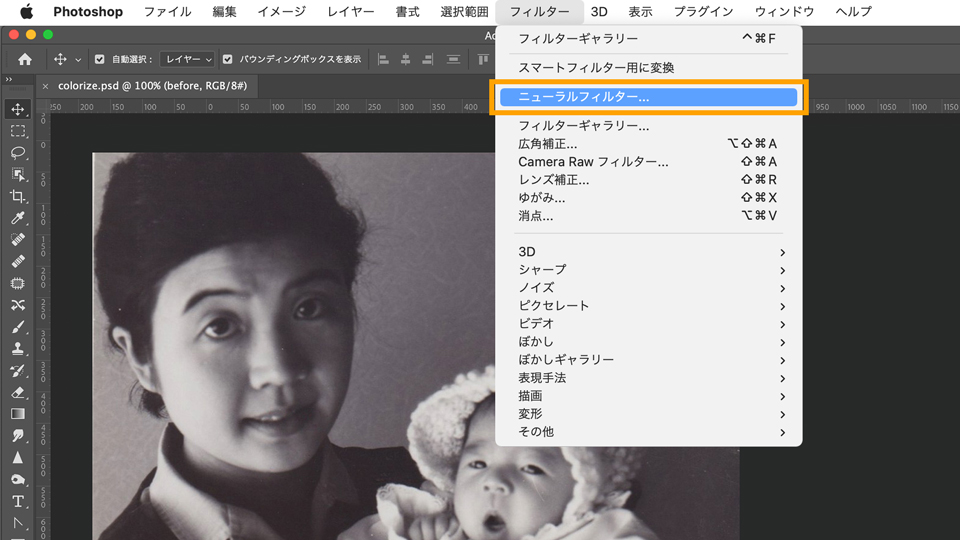
Task: Open the イメージ menu
Action: [281, 12]
